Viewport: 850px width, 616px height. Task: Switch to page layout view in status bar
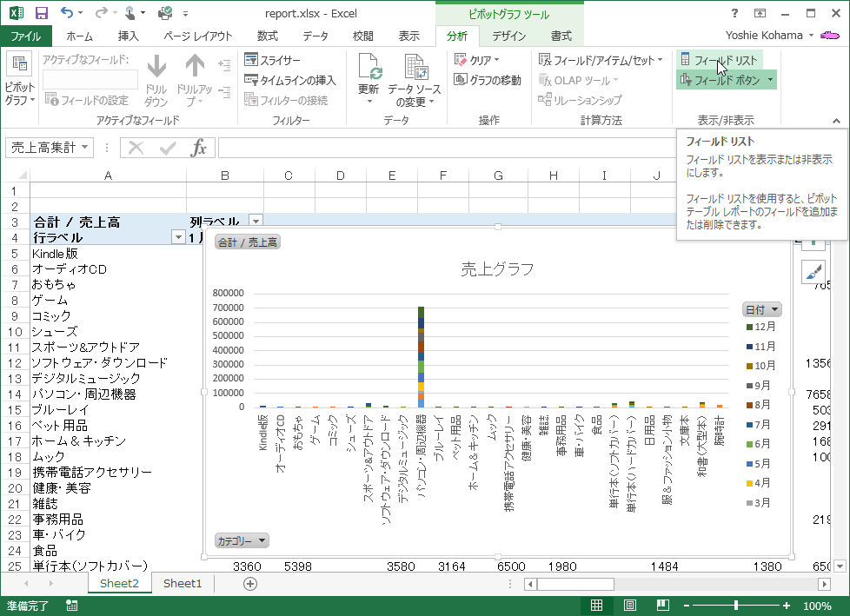(630, 606)
